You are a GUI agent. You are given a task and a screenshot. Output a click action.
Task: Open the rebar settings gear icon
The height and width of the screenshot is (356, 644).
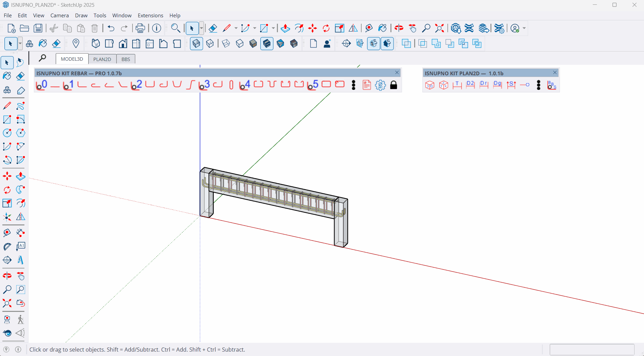(380, 85)
